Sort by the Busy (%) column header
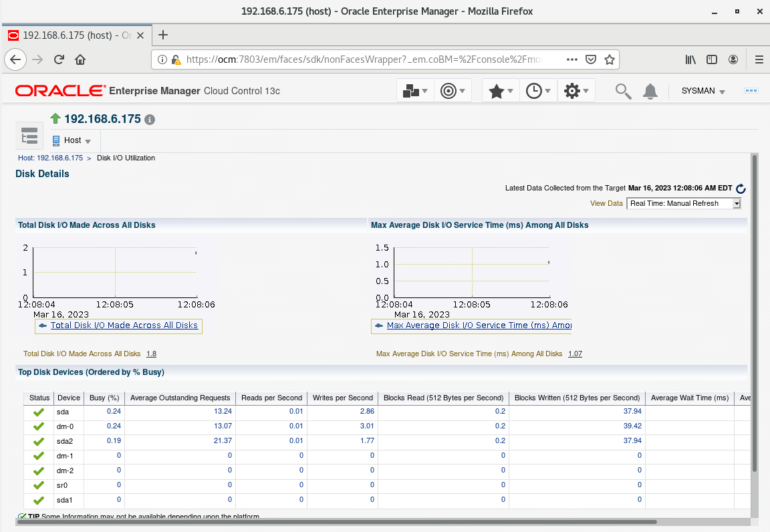The height and width of the screenshot is (532, 770). pyautogui.click(x=104, y=398)
